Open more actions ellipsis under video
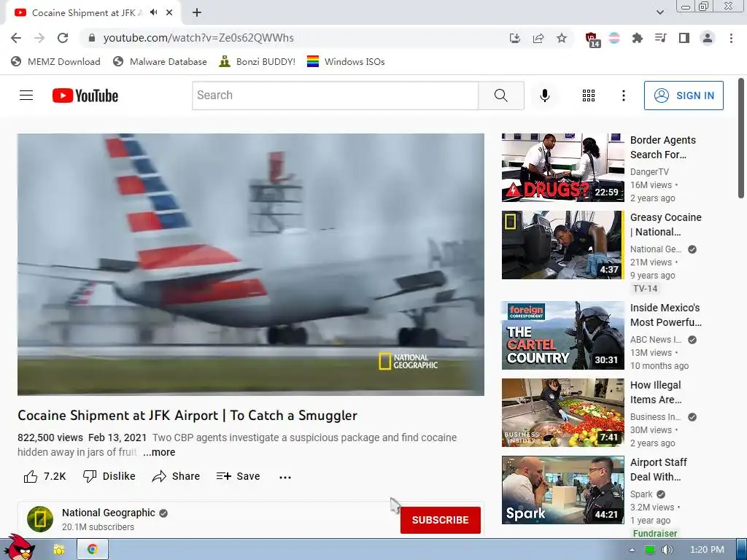747x560 pixels. (285, 477)
